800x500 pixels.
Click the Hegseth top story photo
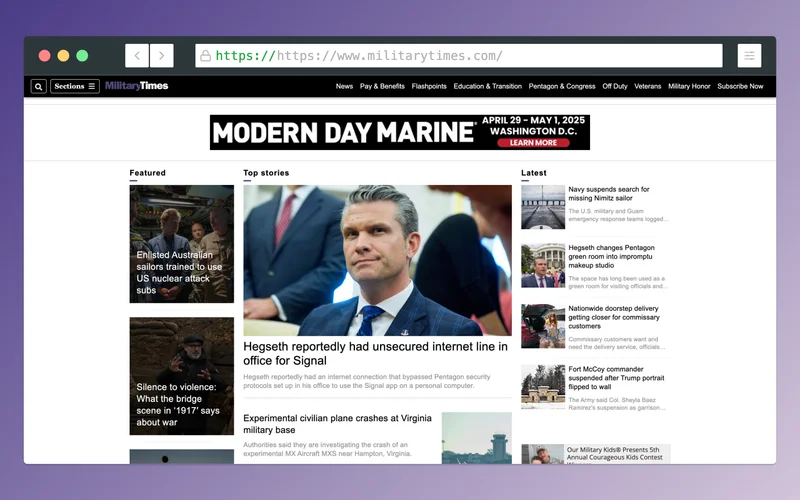point(377,260)
